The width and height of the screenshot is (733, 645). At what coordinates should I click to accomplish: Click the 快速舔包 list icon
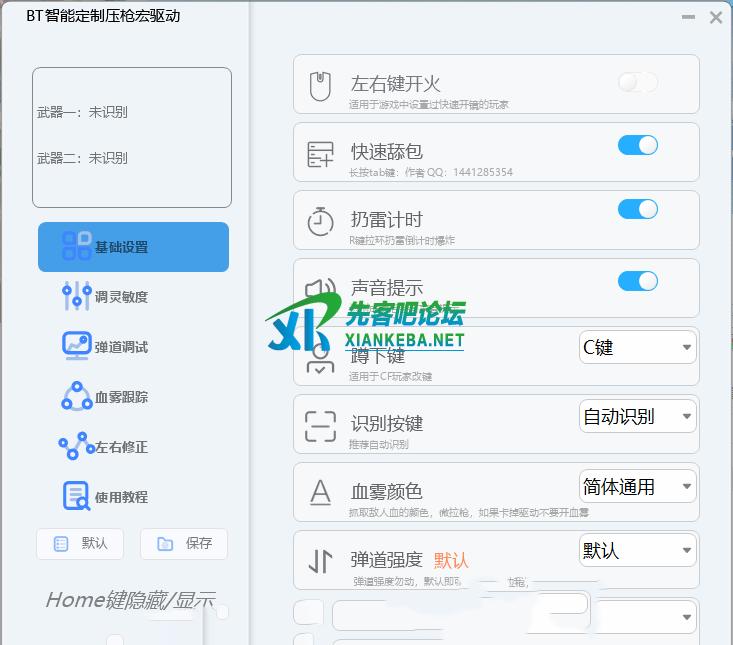tap(320, 155)
